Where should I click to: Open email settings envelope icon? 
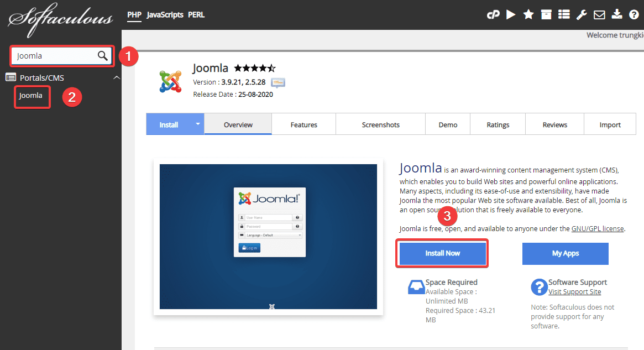pyautogui.click(x=599, y=15)
